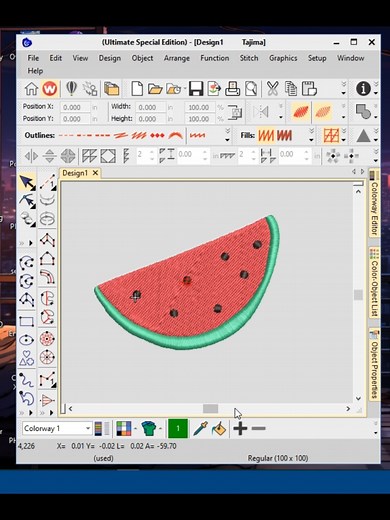Image resolution: width=390 pixels, height=520 pixels.
Task: Select green color swatch number 1
Action: pos(178,428)
